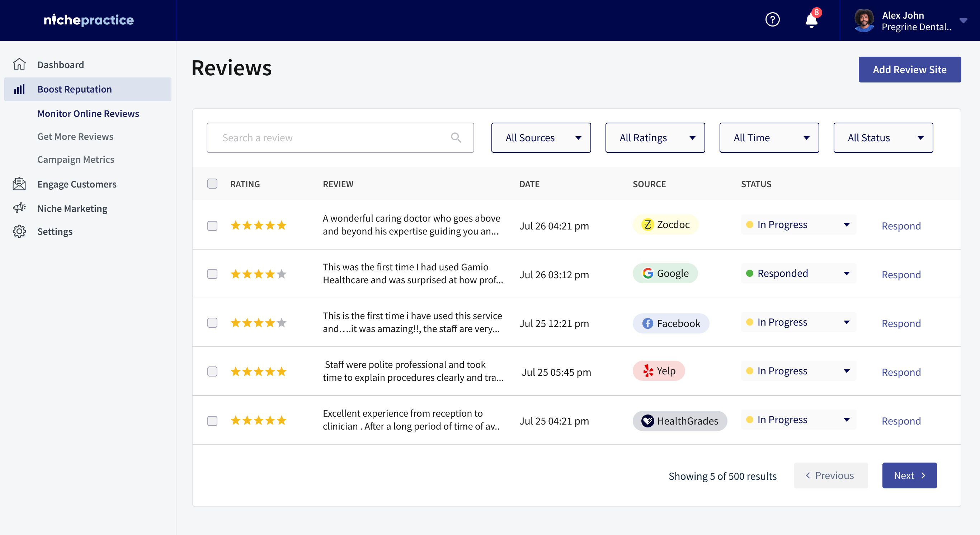Viewport: 980px width, 535px height.
Task: Click the star rating of Facebook review
Action: coord(258,323)
